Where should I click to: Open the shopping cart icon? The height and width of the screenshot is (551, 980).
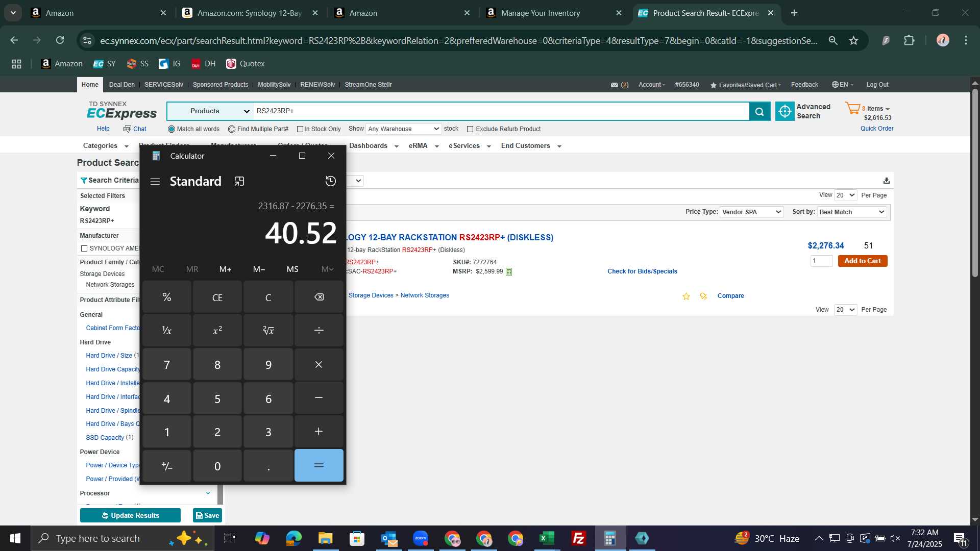point(852,109)
